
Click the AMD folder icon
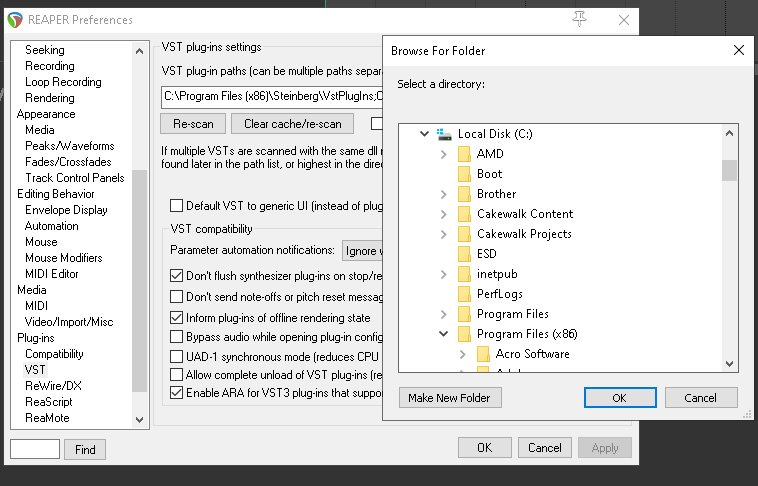coord(464,154)
